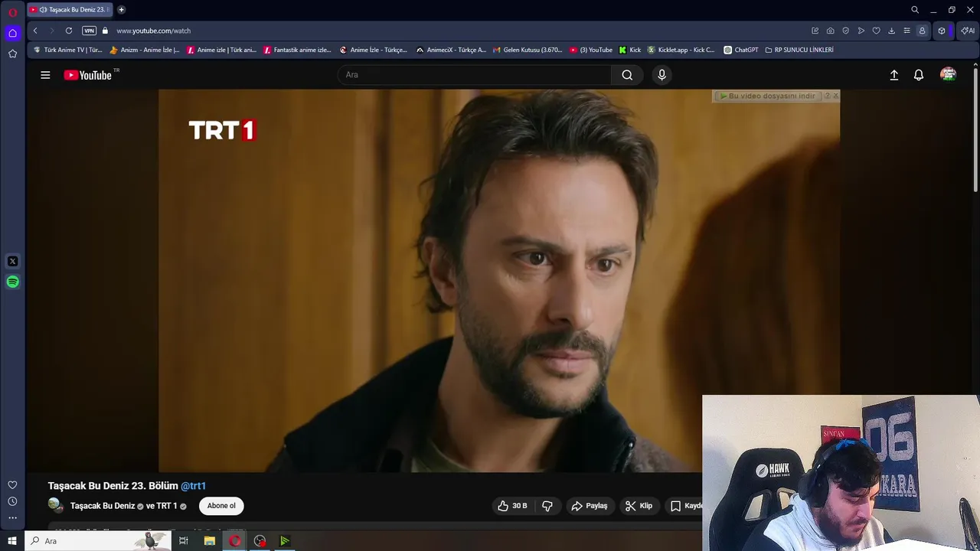Open the Kick bookmark

[630, 50]
